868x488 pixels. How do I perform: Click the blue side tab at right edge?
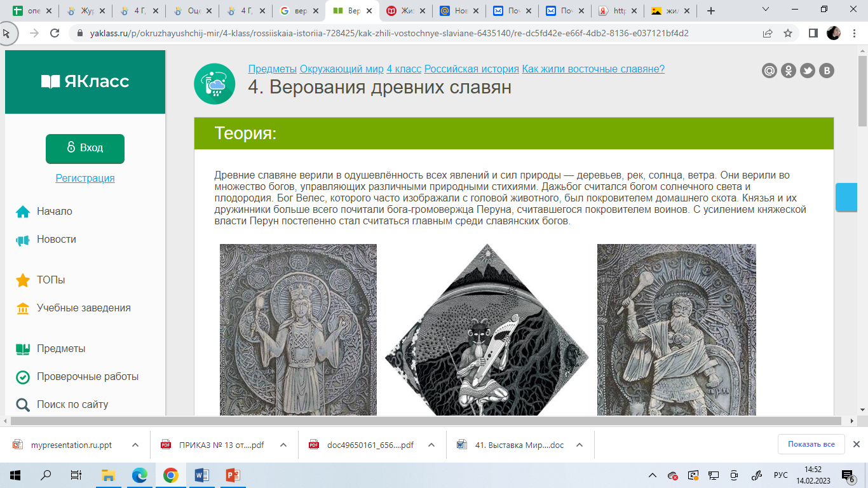click(846, 197)
